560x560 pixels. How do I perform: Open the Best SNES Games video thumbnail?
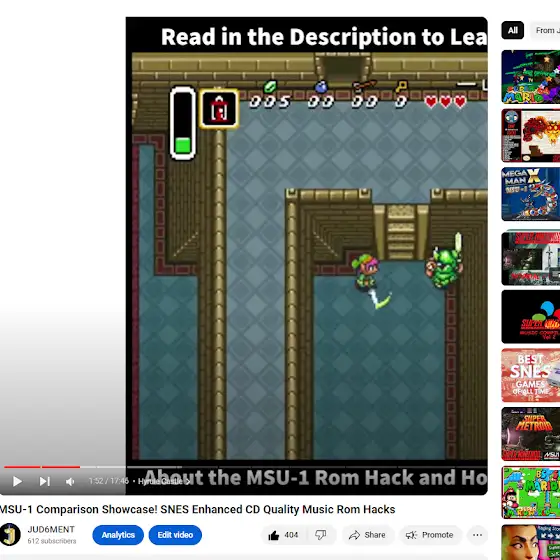click(531, 375)
